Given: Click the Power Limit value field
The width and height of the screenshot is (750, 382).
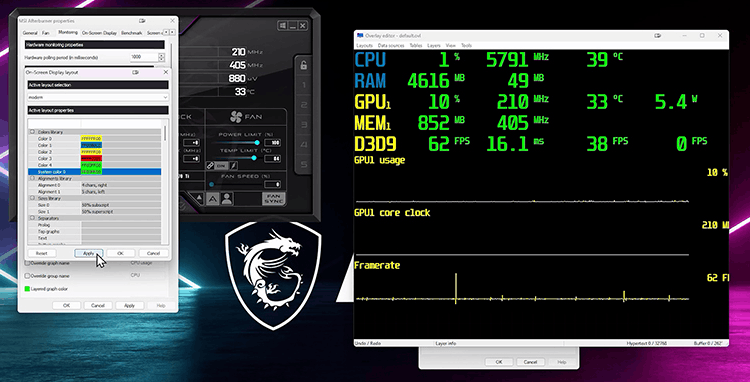Looking at the screenshot, I should point(273,143).
